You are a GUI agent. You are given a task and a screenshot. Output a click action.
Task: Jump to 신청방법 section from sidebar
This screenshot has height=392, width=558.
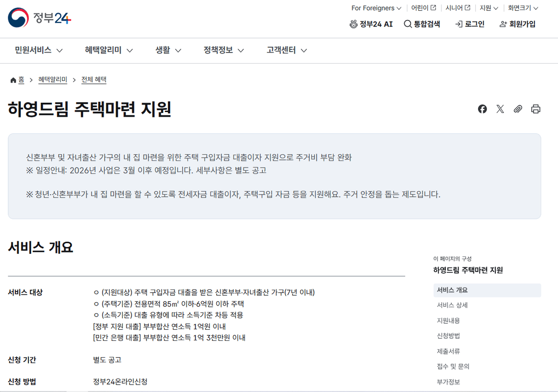(x=449, y=335)
